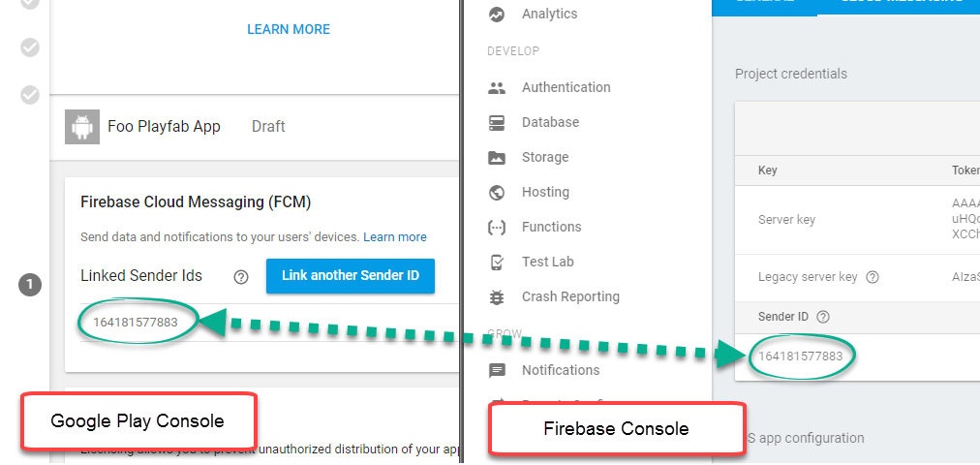Select the Test Lab checklist icon
Viewport: 980px width, 465px height.
(x=497, y=263)
